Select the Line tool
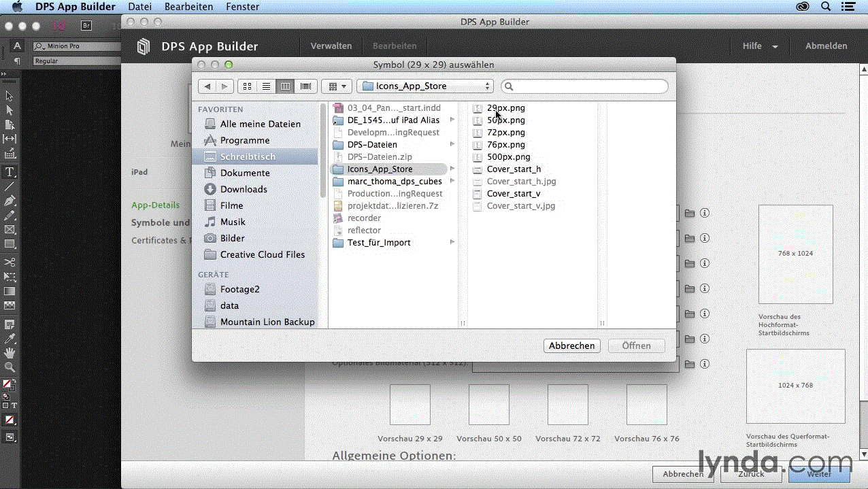This screenshot has width=868, height=489. pos(10,186)
